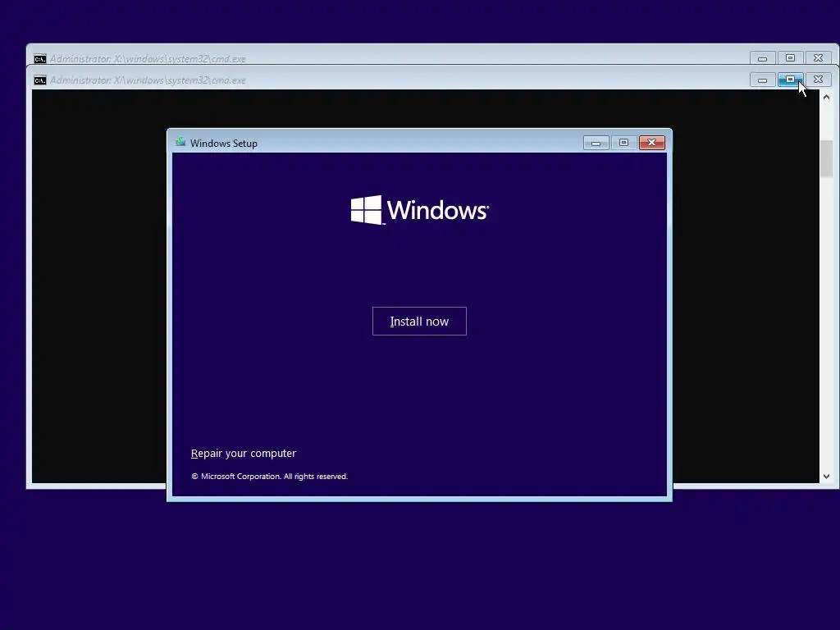Viewport: 840px width, 630px height.
Task: Minimize the Windows Setup window
Action: pos(596,143)
